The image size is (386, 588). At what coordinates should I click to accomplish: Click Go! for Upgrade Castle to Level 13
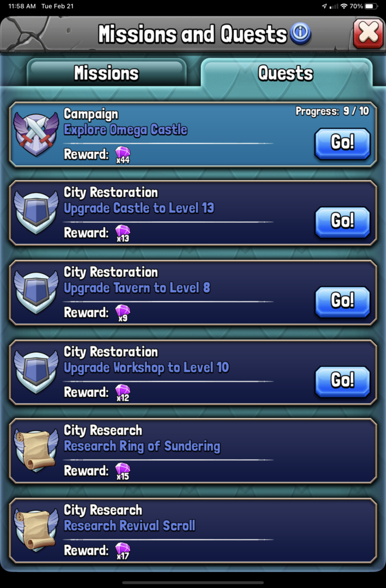pos(342,222)
